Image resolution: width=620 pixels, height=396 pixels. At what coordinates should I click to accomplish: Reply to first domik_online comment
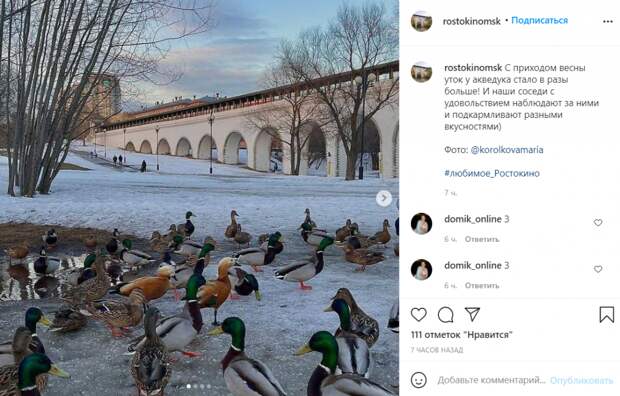pyautogui.click(x=482, y=239)
